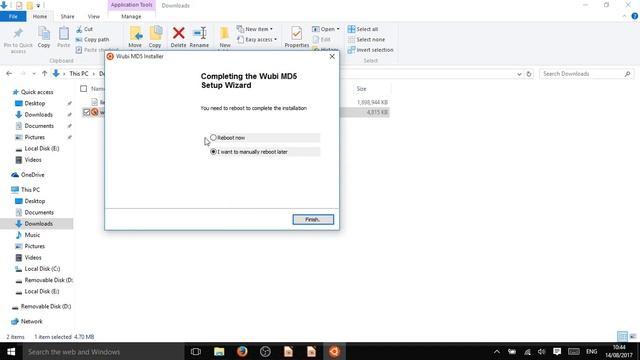
Task: Click the Back navigation arrow
Action: (9, 73)
